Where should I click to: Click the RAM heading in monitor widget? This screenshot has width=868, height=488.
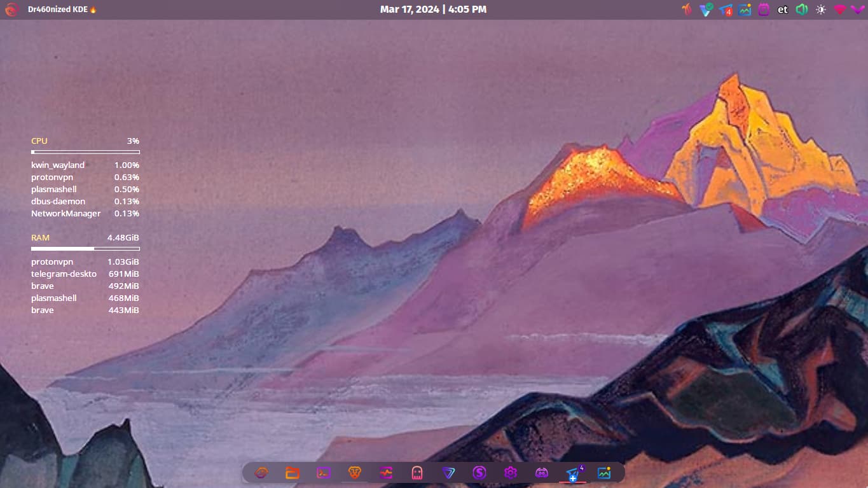pyautogui.click(x=40, y=237)
